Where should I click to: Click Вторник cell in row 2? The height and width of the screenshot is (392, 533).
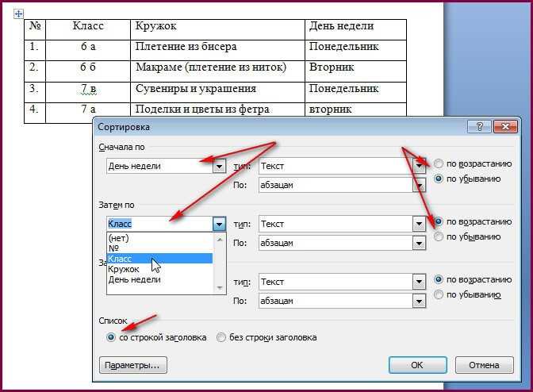point(355,71)
